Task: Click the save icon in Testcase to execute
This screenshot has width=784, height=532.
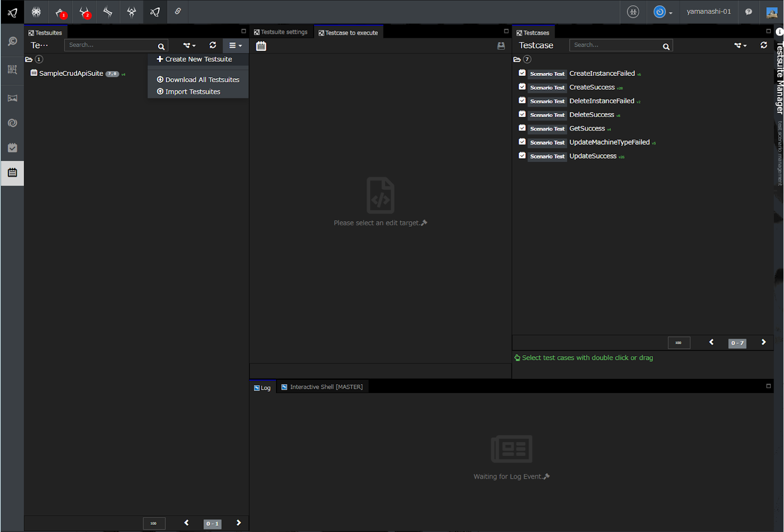Action: [x=501, y=46]
